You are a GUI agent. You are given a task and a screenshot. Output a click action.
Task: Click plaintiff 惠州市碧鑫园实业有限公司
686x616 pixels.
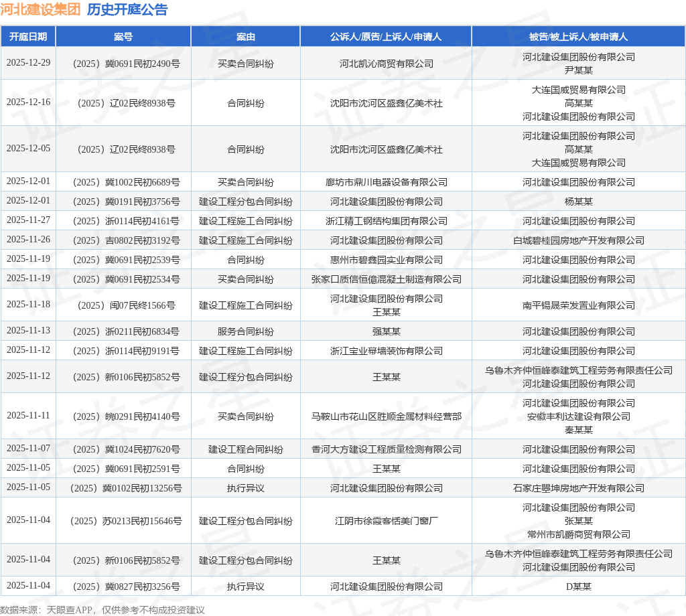coord(387,260)
